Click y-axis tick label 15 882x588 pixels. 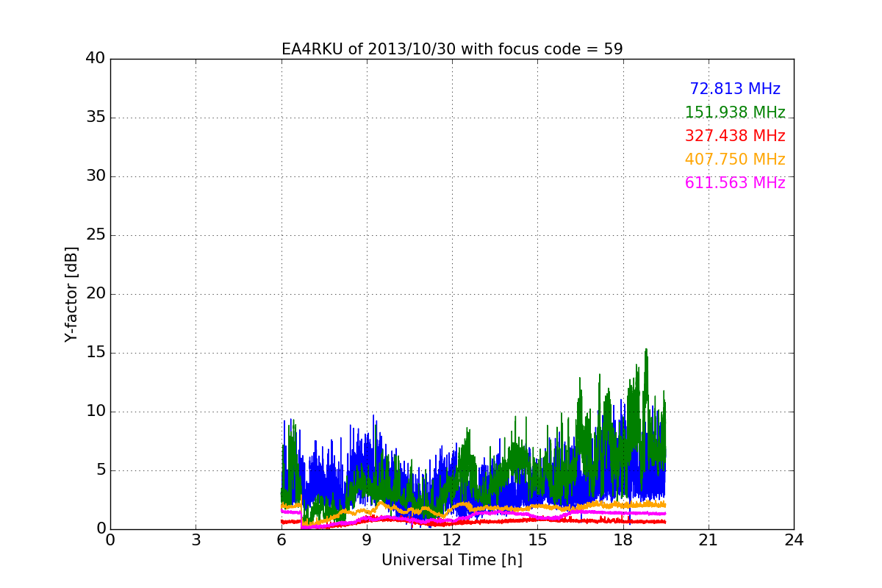click(96, 353)
